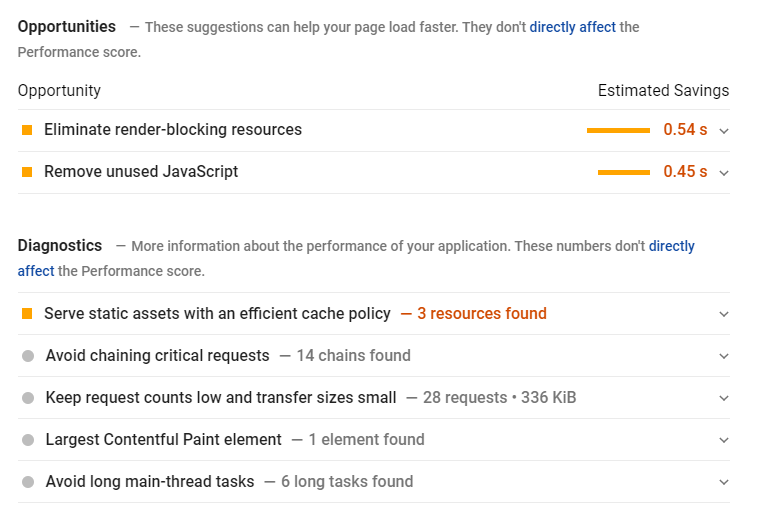Click the 0.54 s savings bar
Viewport: 757px width, 524px height.
point(618,130)
